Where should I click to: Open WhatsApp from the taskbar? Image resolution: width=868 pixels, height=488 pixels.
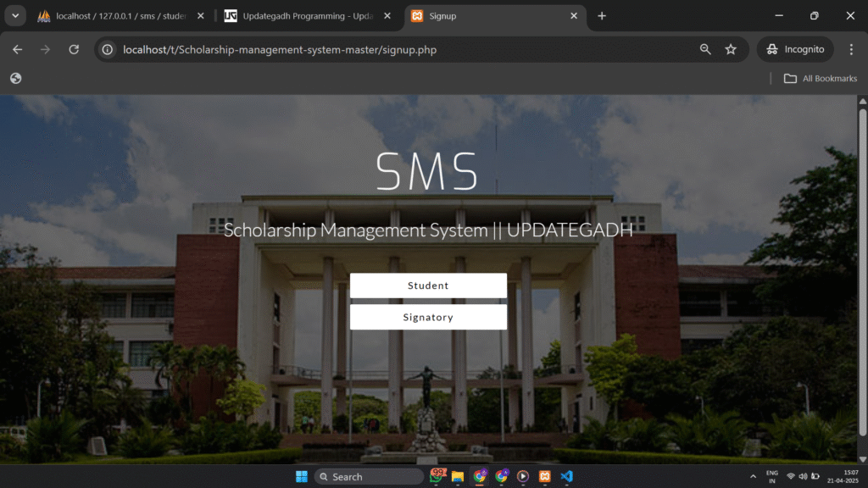pos(437,476)
